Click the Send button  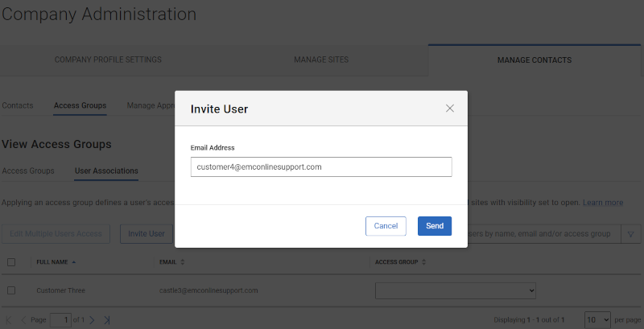(435, 226)
